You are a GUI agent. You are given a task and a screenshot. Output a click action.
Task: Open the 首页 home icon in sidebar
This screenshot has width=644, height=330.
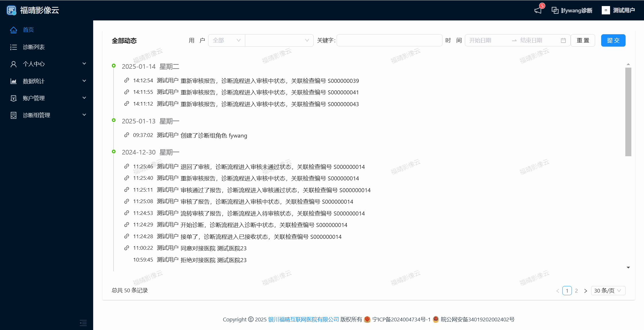point(14,30)
